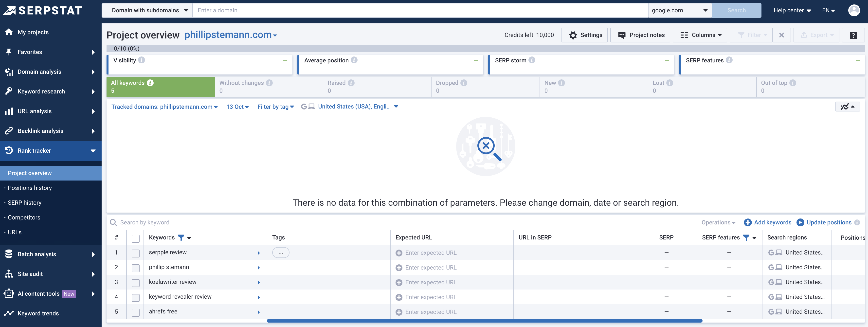Screen dimensions: 868x327
Task: Click the 0/10 progress bar
Action: [x=486, y=49]
